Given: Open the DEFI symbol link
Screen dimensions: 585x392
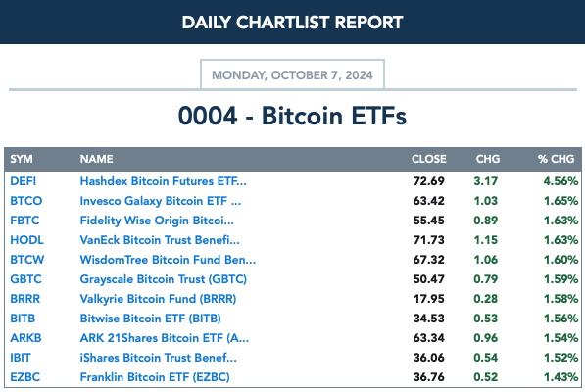Looking at the screenshot, I should 24,181.
